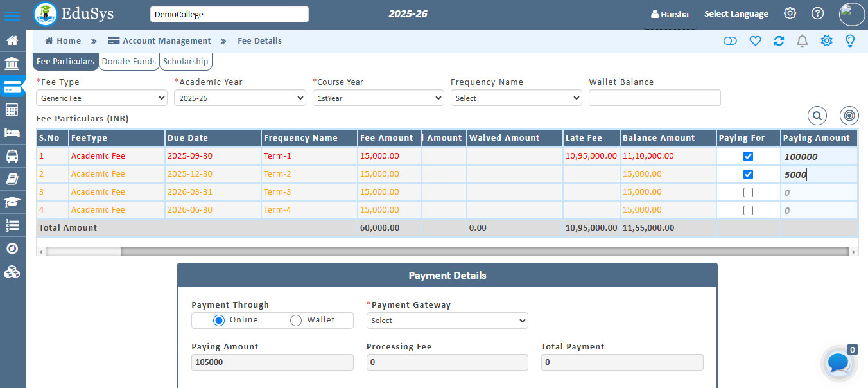
Task: Uncheck Paying For on Term-1 Academic Fee
Action: click(x=747, y=155)
